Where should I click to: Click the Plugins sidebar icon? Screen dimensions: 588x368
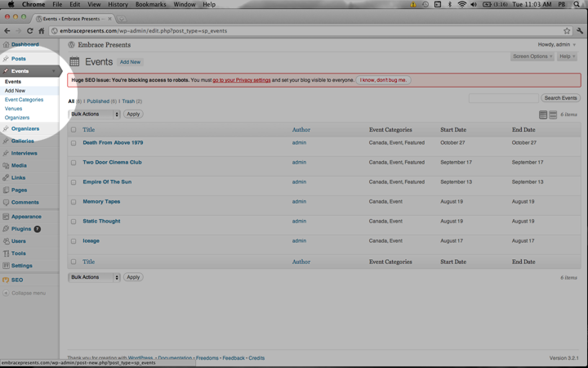tap(6, 229)
